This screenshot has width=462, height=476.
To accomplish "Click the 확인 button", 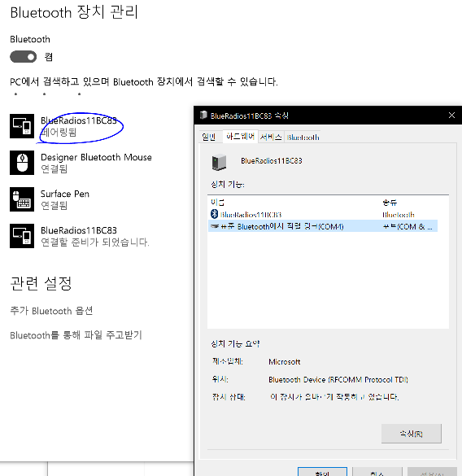I will click(x=322, y=472).
